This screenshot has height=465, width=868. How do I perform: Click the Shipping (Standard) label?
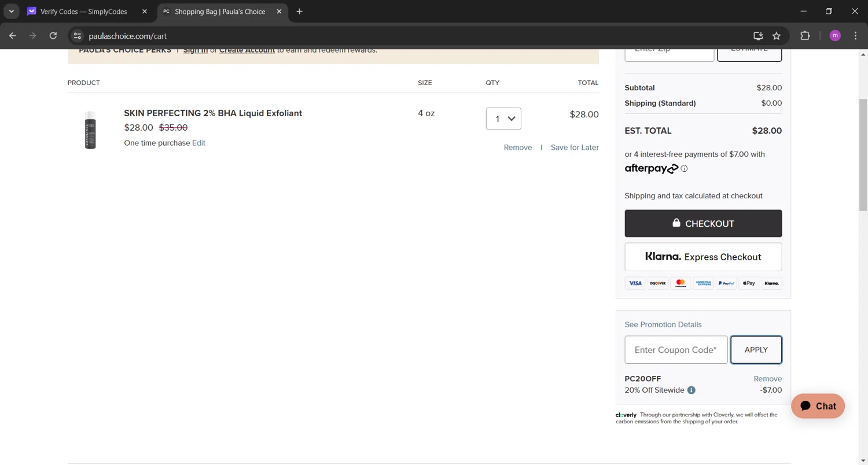[x=660, y=103]
